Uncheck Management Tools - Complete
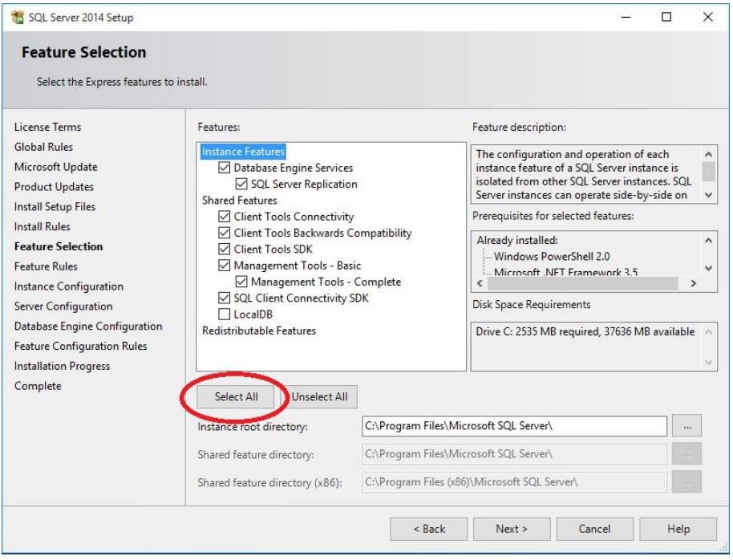 (241, 282)
